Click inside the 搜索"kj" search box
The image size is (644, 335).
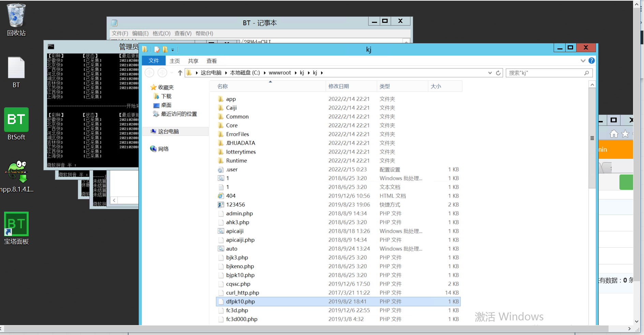click(545, 73)
